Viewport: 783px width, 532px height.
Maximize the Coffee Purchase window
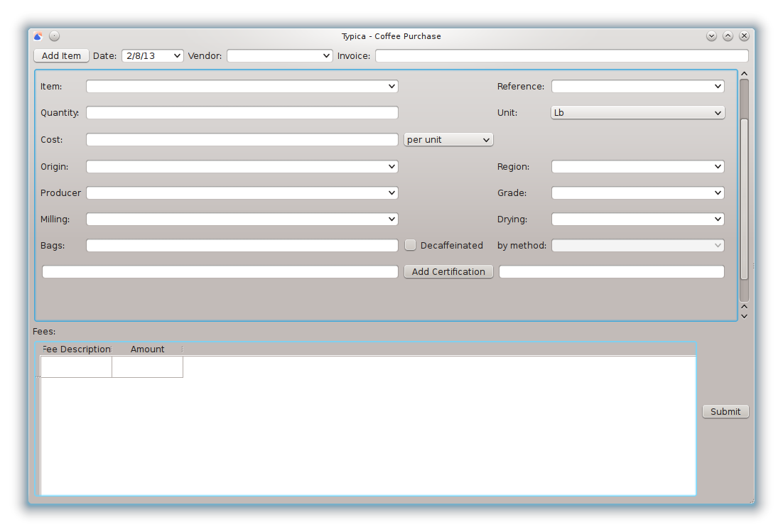[x=728, y=36]
